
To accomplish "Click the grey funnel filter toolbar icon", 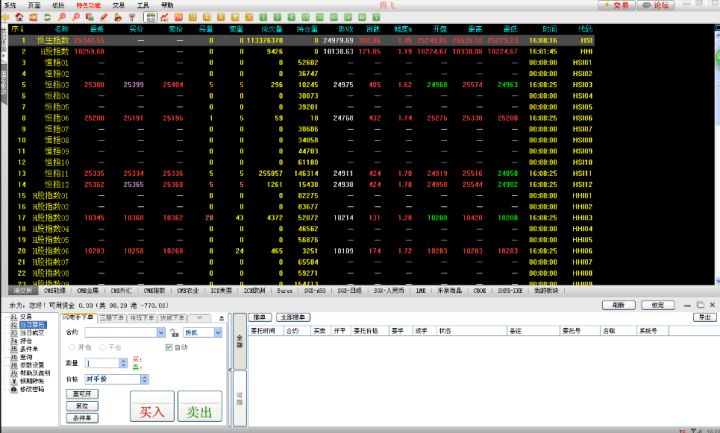I will [x=132, y=17].
